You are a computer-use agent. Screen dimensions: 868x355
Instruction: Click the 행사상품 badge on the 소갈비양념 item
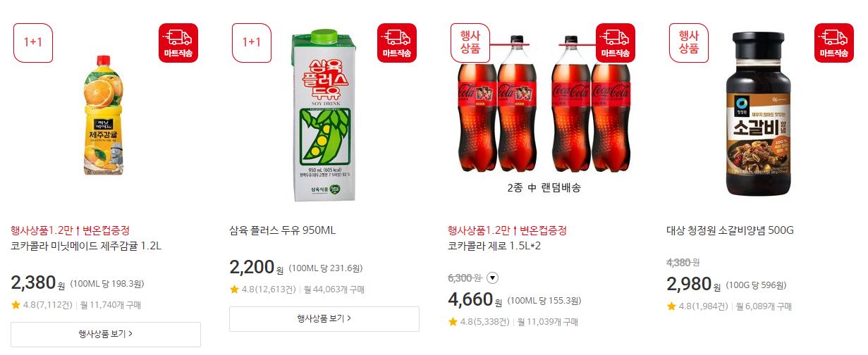click(689, 43)
